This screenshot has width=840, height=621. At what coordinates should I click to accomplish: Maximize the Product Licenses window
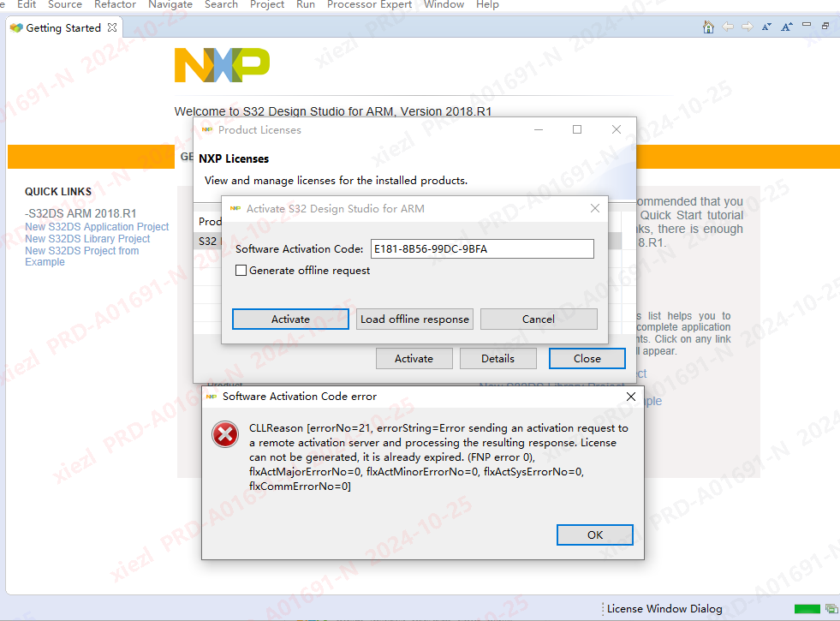pyautogui.click(x=577, y=129)
